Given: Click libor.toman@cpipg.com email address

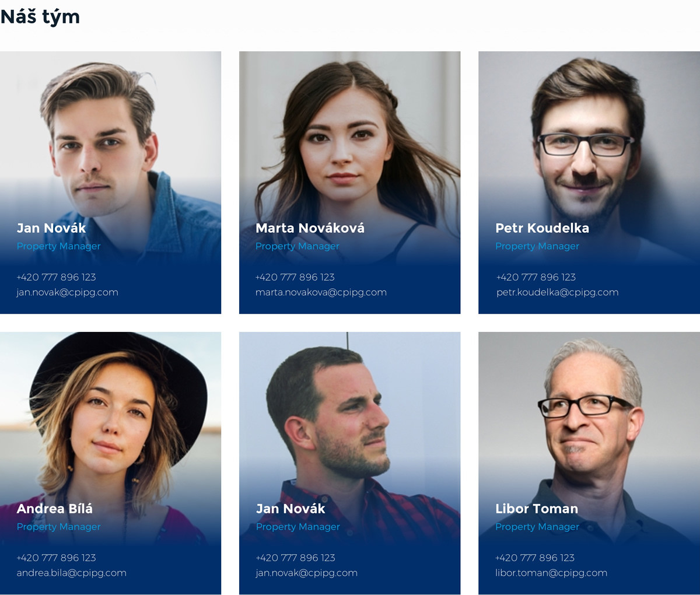Looking at the screenshot, I should pos(551,573).
